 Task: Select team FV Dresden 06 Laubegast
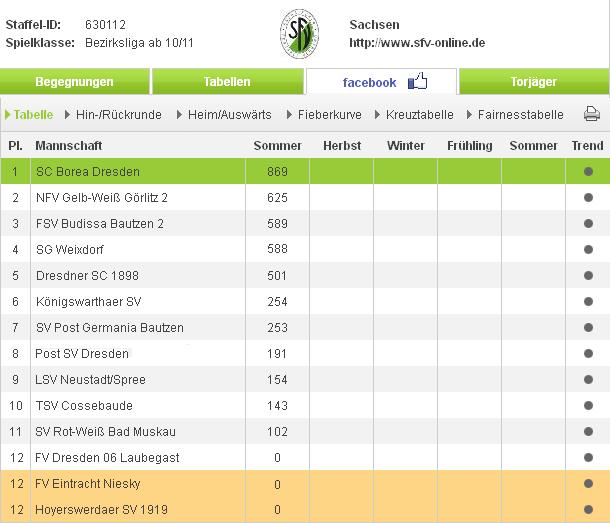click(x=107, y=458)
